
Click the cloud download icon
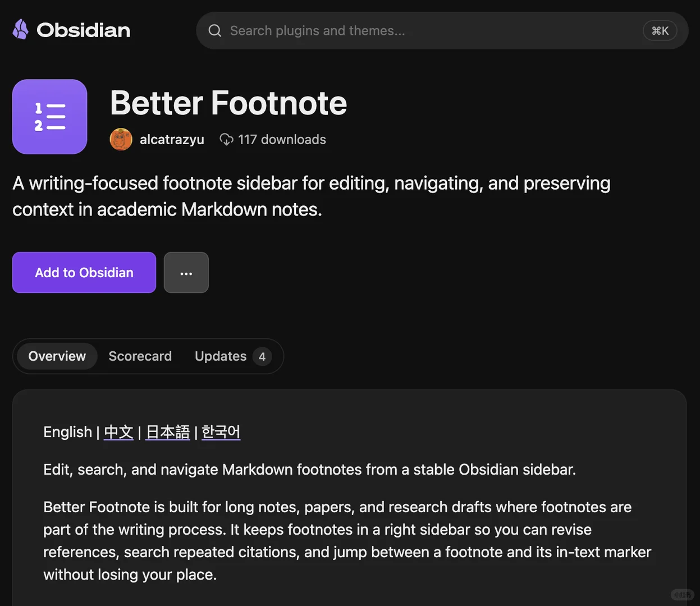click(x=226, y=140)
